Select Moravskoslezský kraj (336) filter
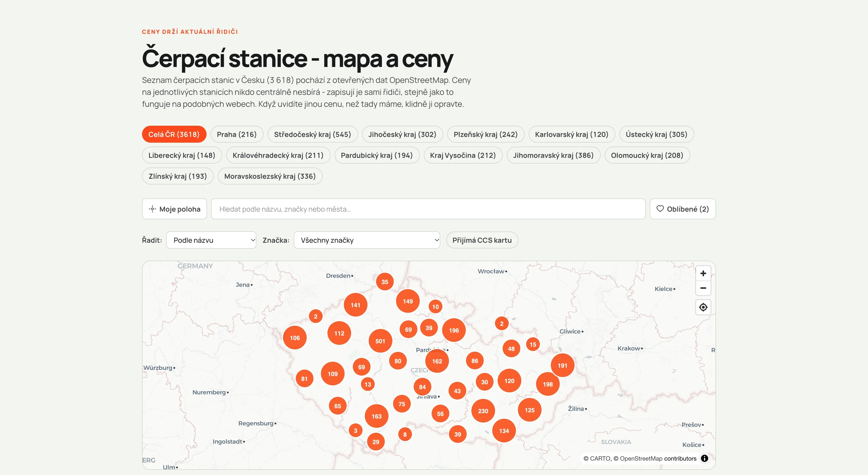Screen dimensions: 868x475 270,176
